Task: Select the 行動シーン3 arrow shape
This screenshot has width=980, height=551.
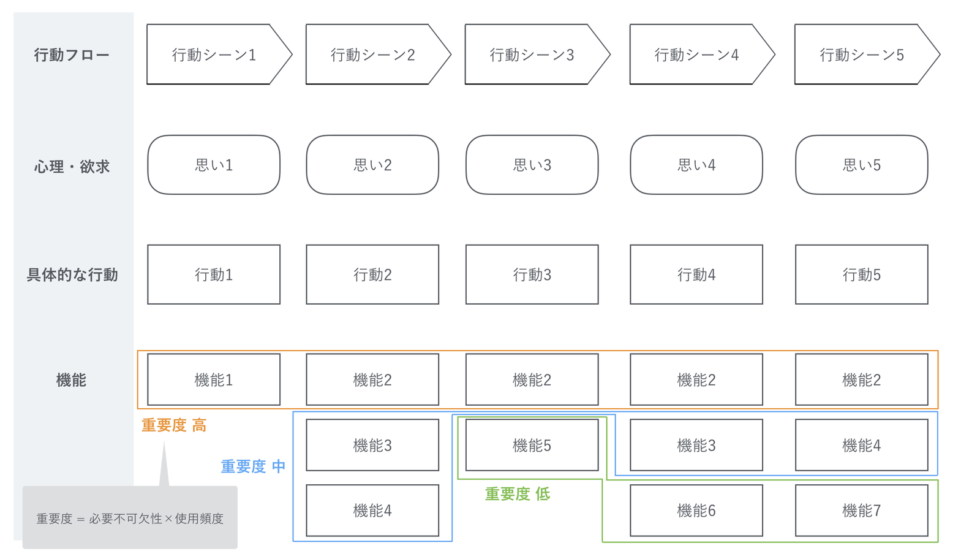Action: pyautogui.click(x=532, y=55)
